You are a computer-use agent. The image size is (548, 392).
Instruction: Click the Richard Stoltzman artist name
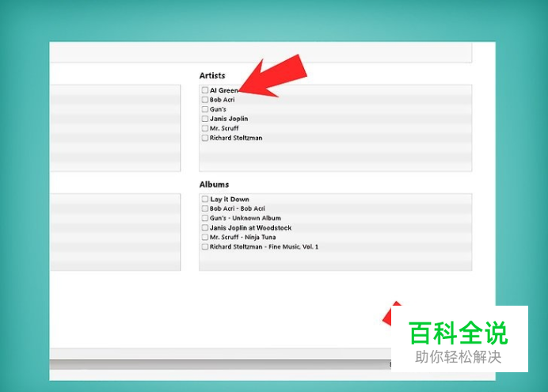tap(236, 138)
